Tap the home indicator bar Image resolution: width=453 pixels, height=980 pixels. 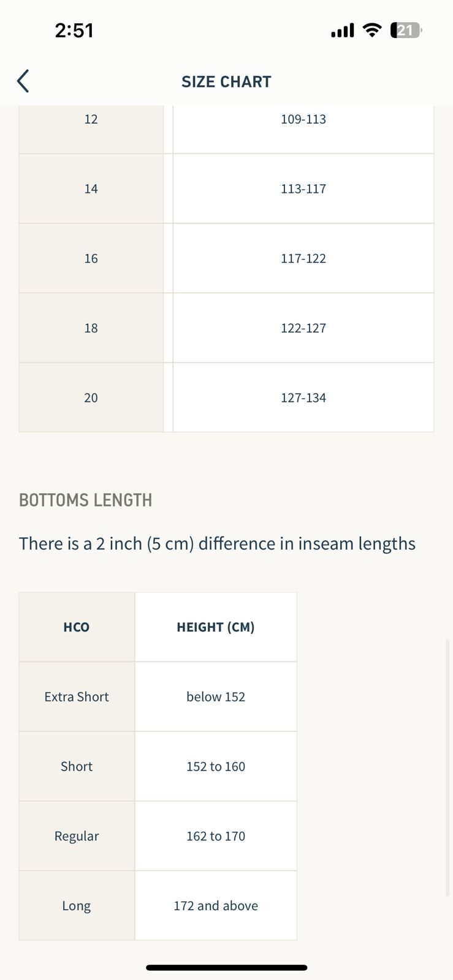point(226,968)
